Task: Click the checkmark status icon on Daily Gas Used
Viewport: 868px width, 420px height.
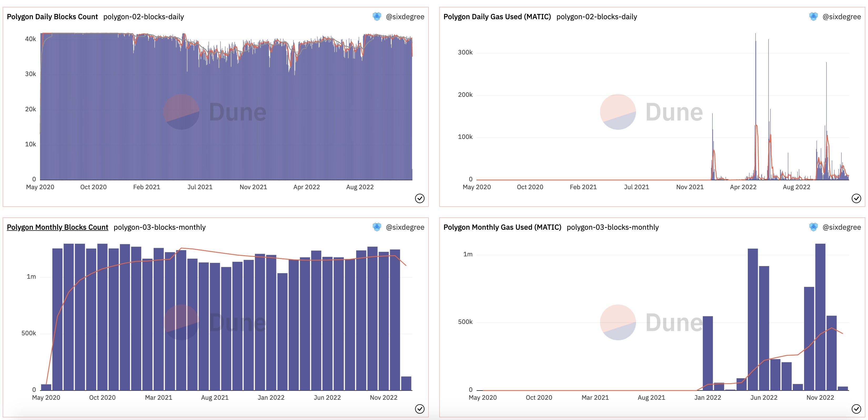Action: click(x=856, y=198)
